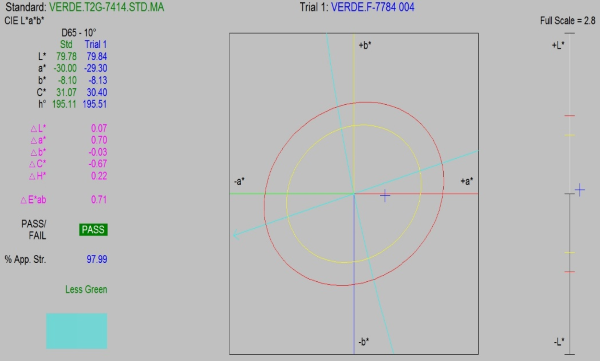
Task: Click the +b* axis label
Action: click(x=365, y=45)
